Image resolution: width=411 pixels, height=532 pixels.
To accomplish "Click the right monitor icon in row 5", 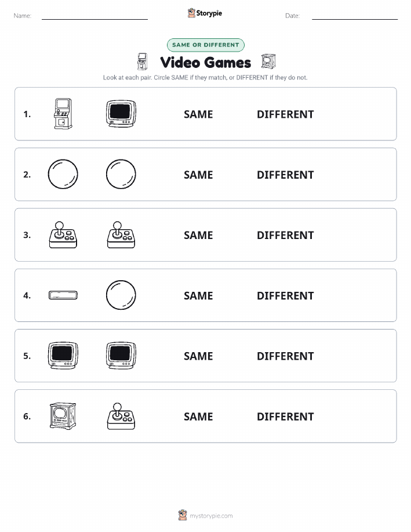I will (x=121, y=355).
